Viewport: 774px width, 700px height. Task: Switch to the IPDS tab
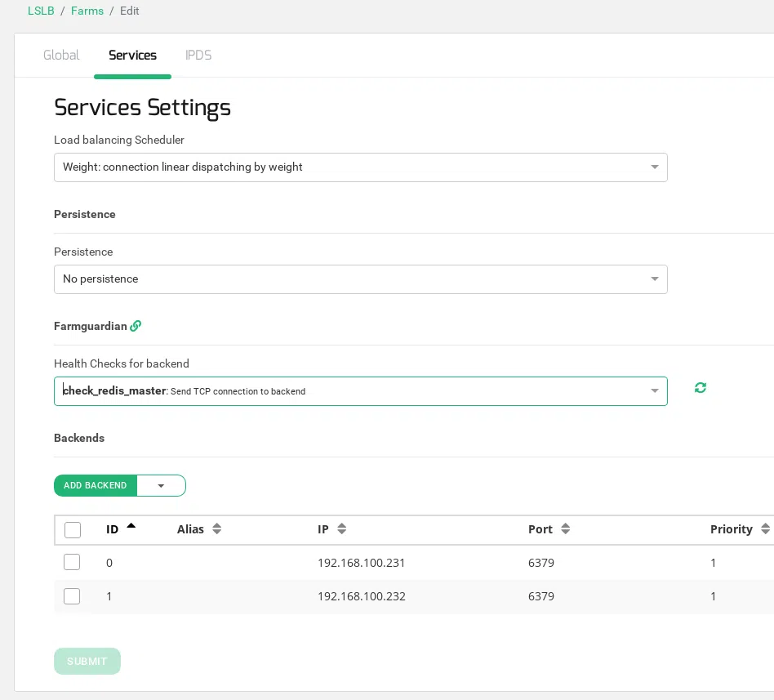(x=198, y=56)
